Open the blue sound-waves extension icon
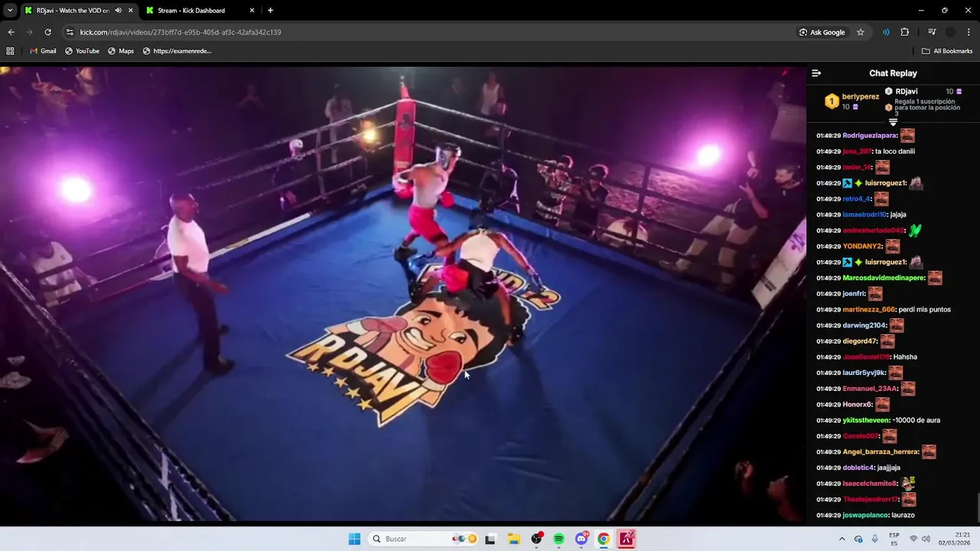The height and width of the screenshot is (551, 980). click(x=886, y=32)
